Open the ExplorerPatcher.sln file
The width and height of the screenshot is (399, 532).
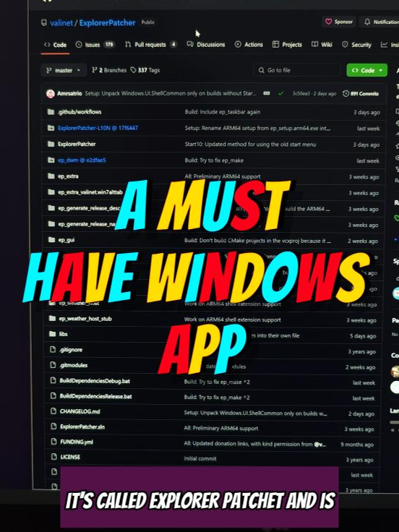tap(82, 426)
